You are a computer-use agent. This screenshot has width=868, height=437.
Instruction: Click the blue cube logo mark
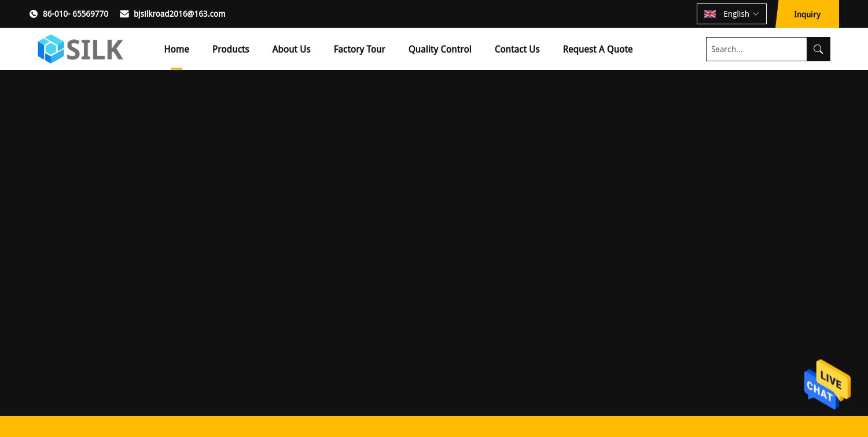tap(51, 49)
